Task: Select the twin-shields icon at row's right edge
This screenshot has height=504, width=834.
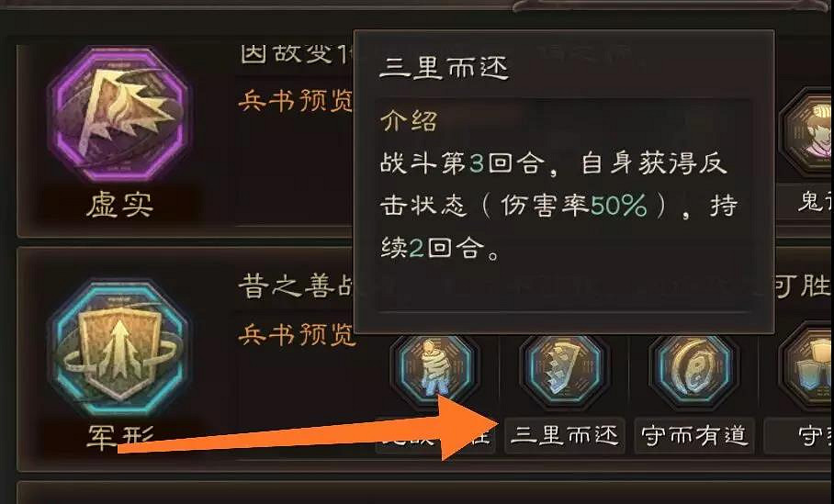Action: tap(806, 368)
